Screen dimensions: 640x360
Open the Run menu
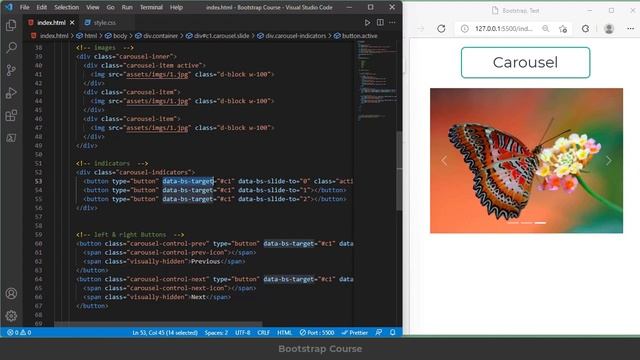coord(127,7)
